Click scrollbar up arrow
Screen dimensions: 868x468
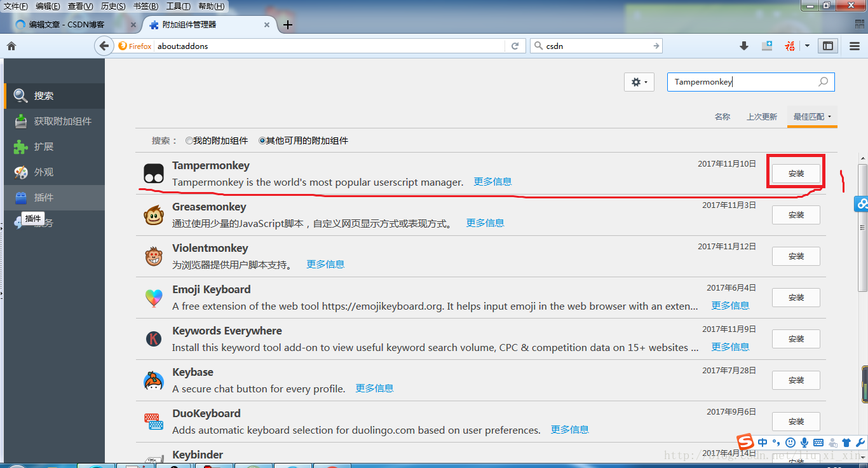(x=863, y=158)
